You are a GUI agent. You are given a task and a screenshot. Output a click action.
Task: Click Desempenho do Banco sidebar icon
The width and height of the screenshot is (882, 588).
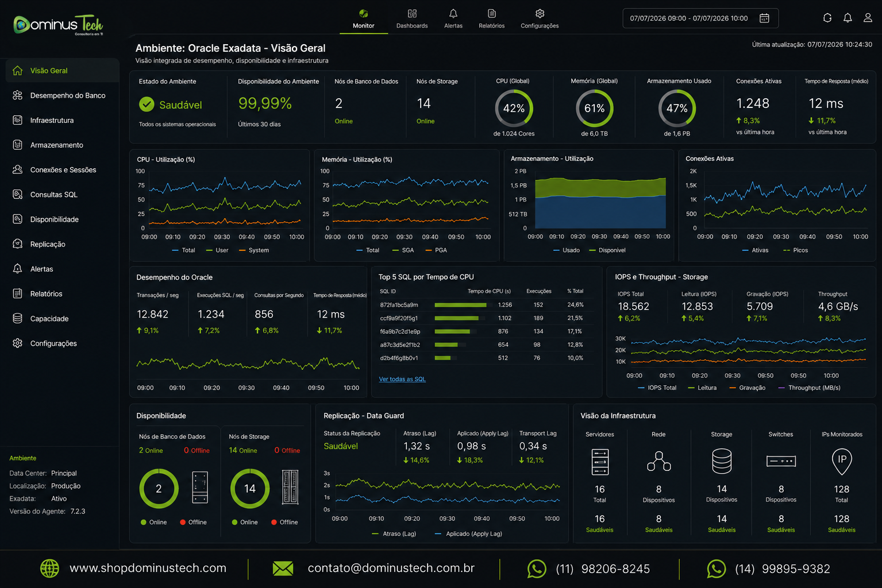pyautogui.click(x=18, y=95)
